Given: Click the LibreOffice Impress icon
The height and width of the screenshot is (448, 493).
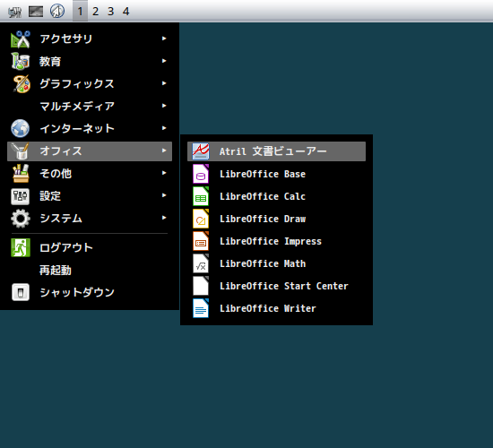Looking at the screenshot, I should pos(201,241).
